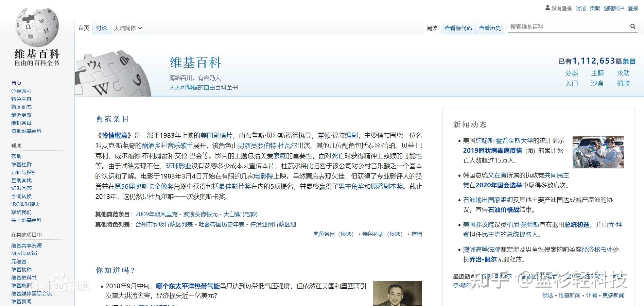Screen dimensions: 644x306
Task: Click the 创建账户 link
Action: (614, 8)
